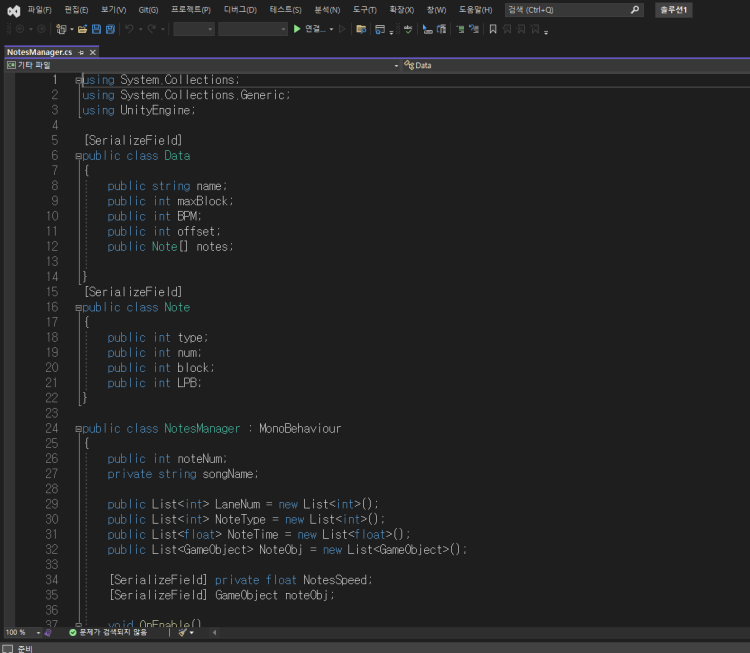Toggle pin on NotesManager.cs tab
The width and height of the screenshot is (750, 653).
click(81, 52)
